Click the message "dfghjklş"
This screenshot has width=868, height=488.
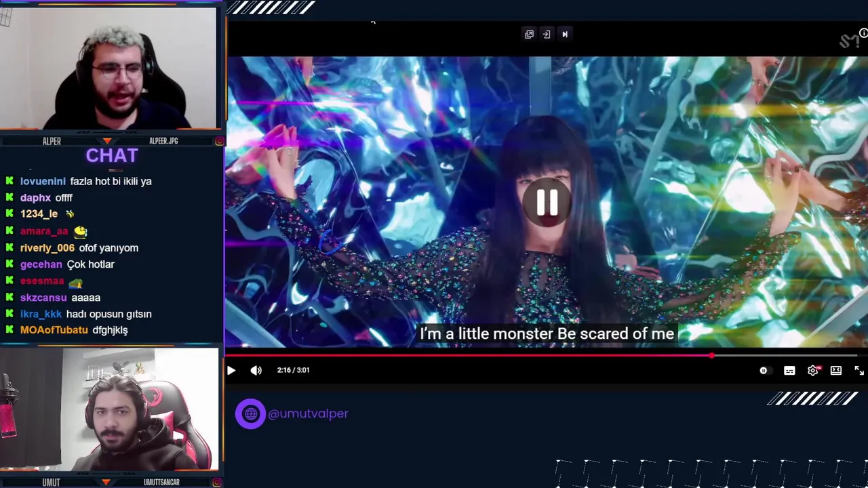(x=110, y=330)
